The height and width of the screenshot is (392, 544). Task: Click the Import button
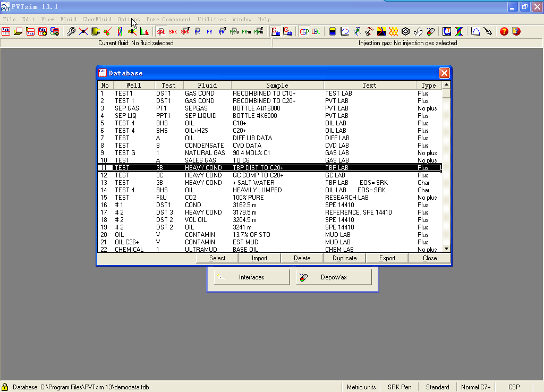click(x=259, y=258)
